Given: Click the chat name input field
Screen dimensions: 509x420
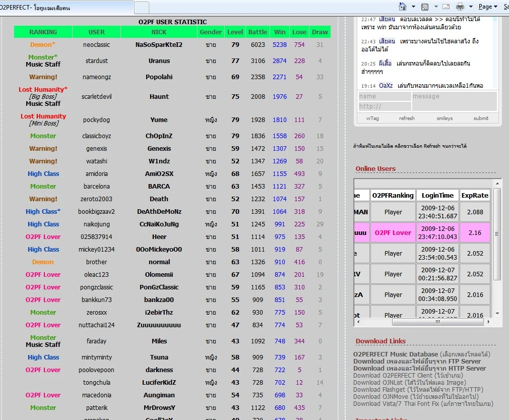Looking at the screenshot, I should (385, 96).
